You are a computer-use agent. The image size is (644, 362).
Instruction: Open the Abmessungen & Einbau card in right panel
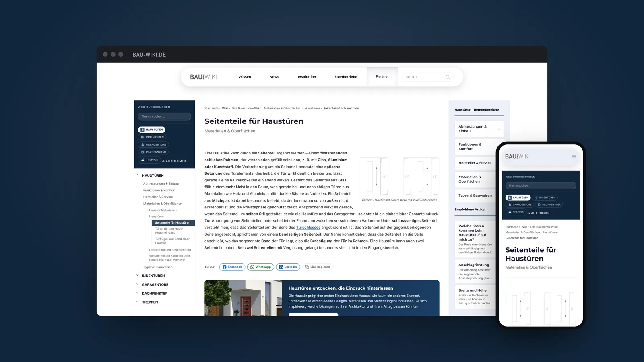(479, 129)
